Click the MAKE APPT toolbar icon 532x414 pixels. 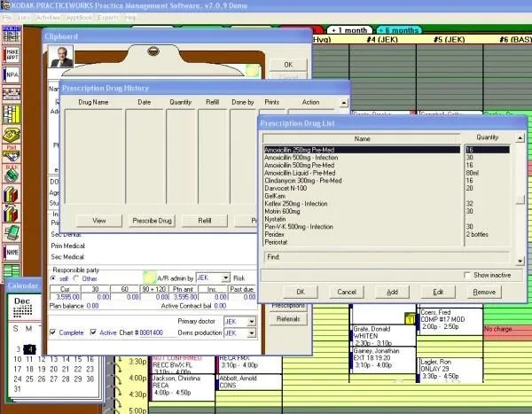12,55
